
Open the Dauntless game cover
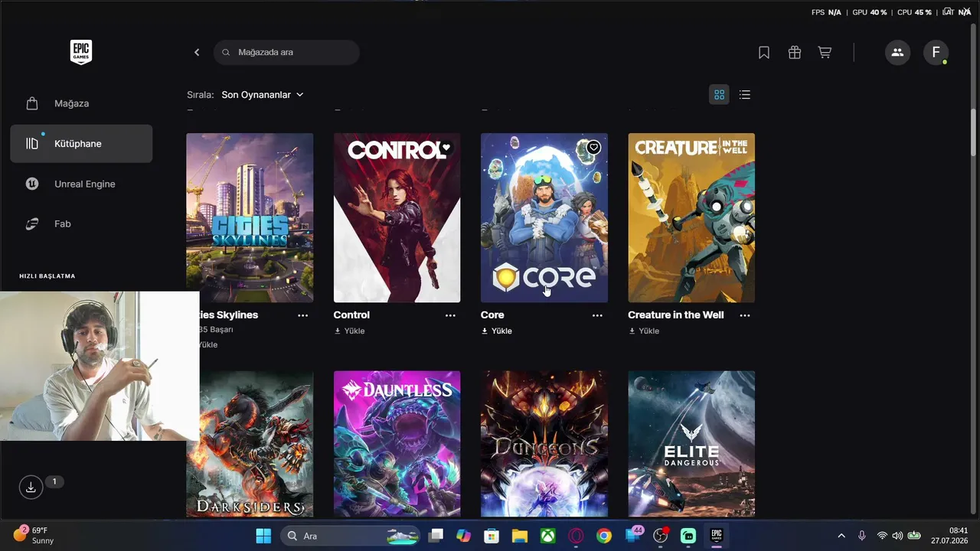click(x=397, y=444)
